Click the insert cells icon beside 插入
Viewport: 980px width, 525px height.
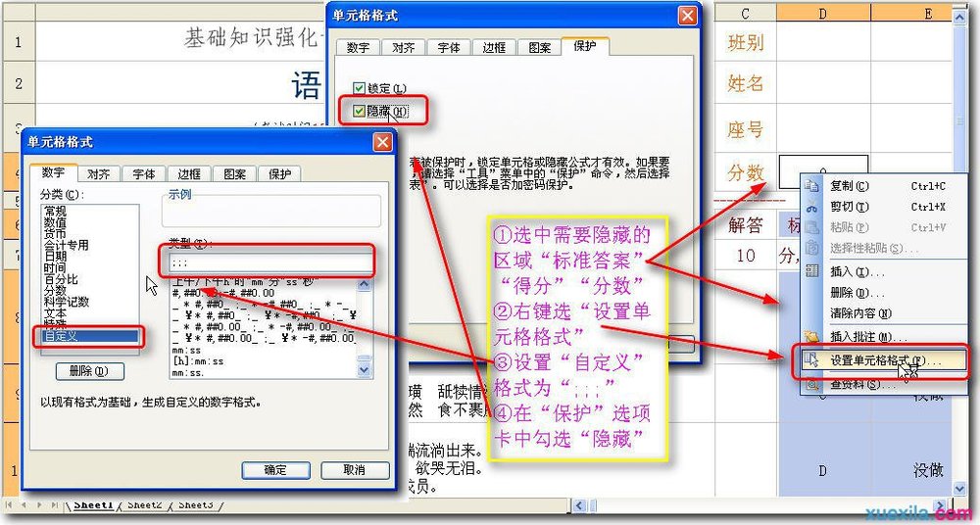tap(811, 271)
